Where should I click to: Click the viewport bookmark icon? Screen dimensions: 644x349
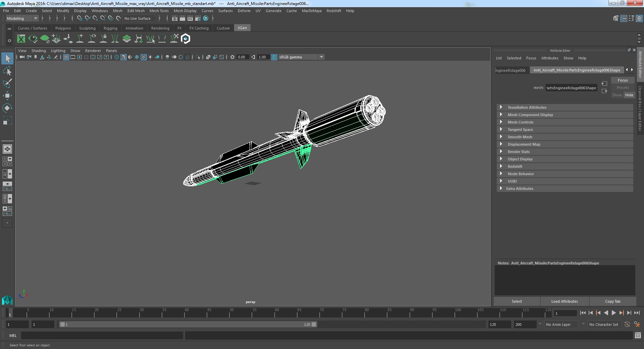click(36, 57)
